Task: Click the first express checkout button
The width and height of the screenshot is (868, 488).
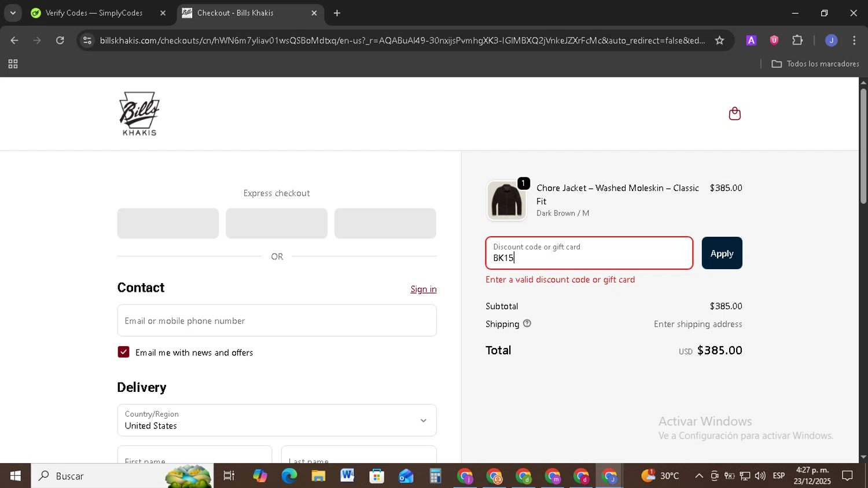Action: [168, 223]
